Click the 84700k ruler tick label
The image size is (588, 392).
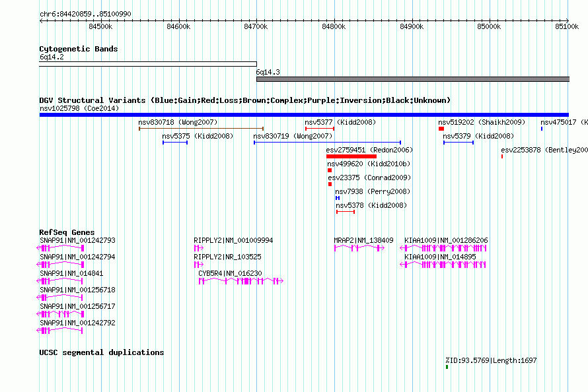click(256, 26)
